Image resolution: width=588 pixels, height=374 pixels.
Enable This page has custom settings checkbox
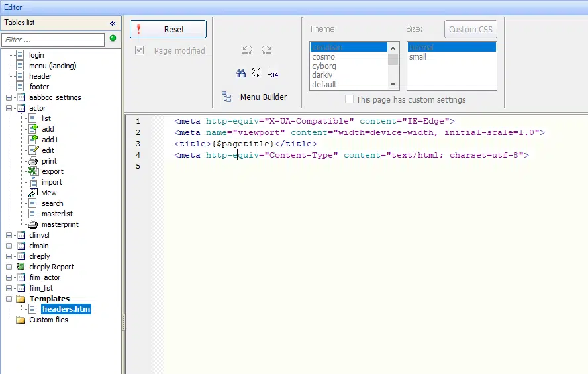coord(349,99)
